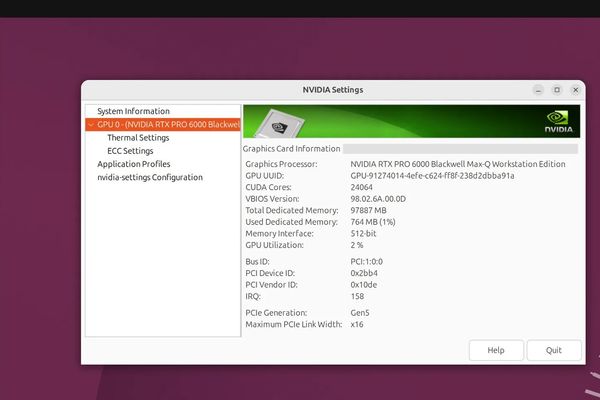Select the GPU 0 tree entry

[163, 124]
